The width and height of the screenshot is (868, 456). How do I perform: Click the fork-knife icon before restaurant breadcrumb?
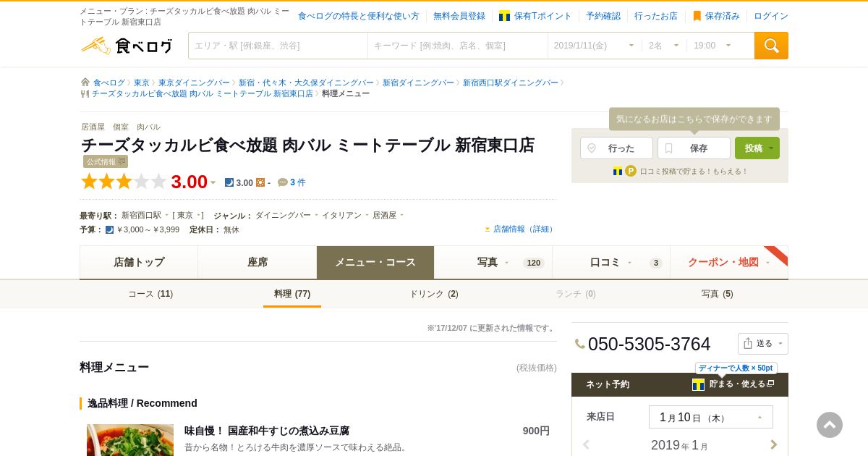(x=85, y=93)
